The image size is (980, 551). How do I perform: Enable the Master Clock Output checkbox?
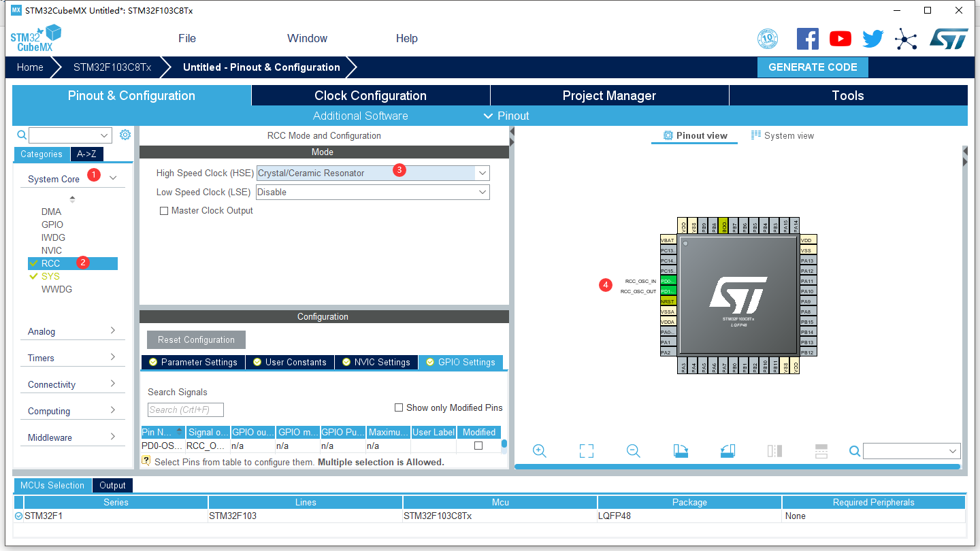click(163, 211)
